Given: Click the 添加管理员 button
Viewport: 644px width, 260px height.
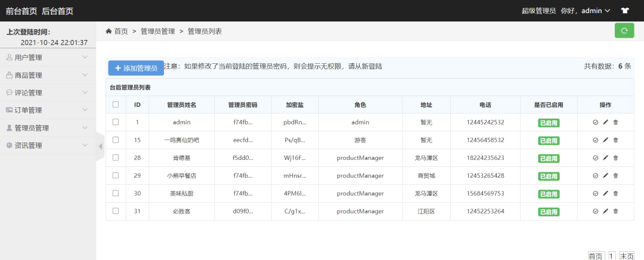Looking at the screenshot, I should 136,68.
